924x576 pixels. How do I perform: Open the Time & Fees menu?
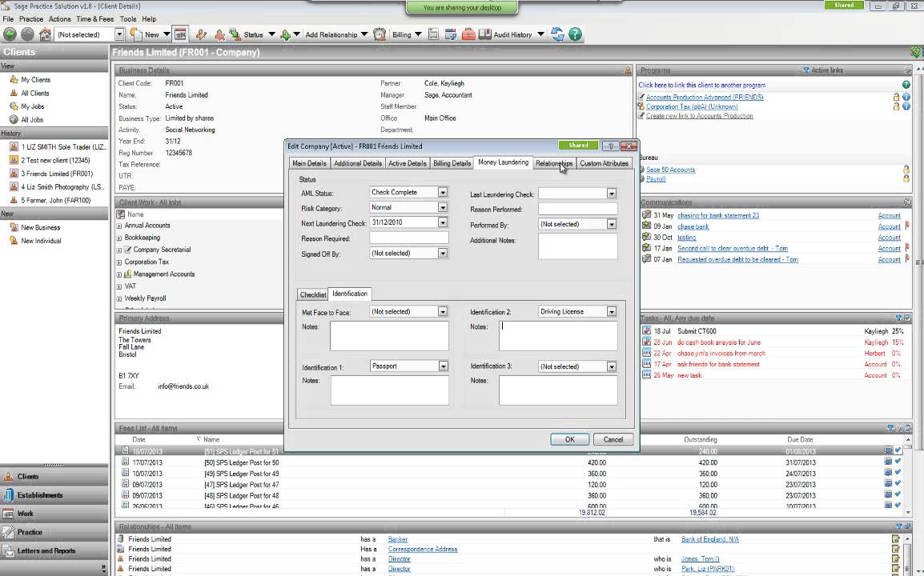(94, 19)
